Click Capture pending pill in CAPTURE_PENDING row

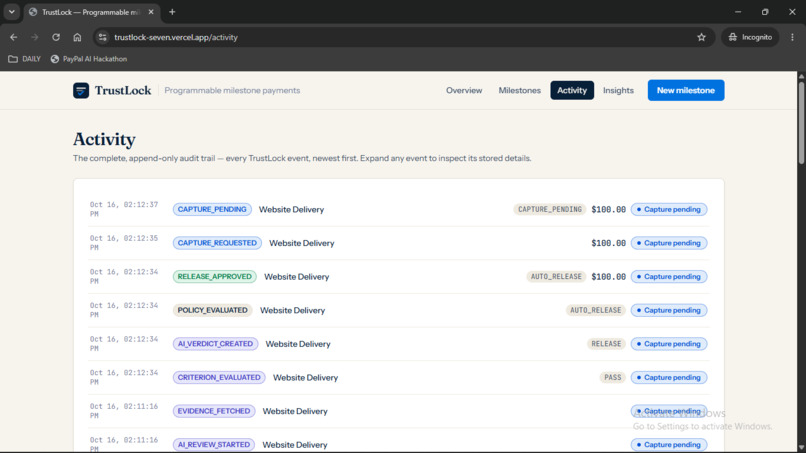point(669,209)
